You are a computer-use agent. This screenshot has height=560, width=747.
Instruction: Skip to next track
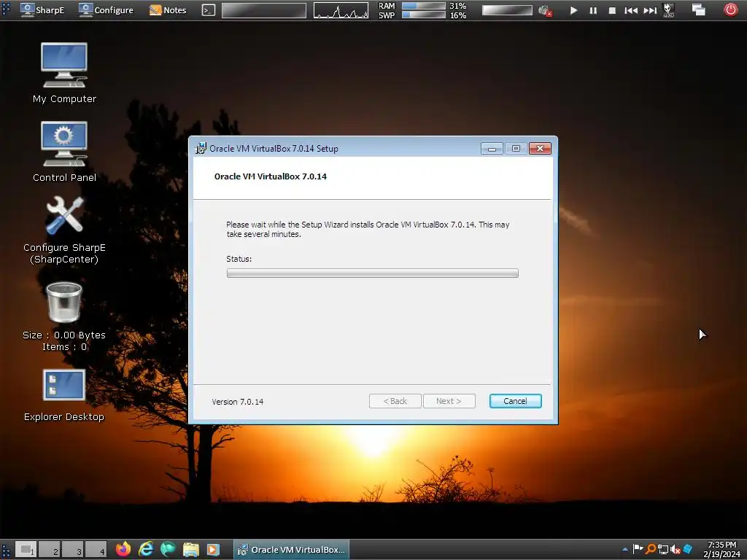coord(650,10)
